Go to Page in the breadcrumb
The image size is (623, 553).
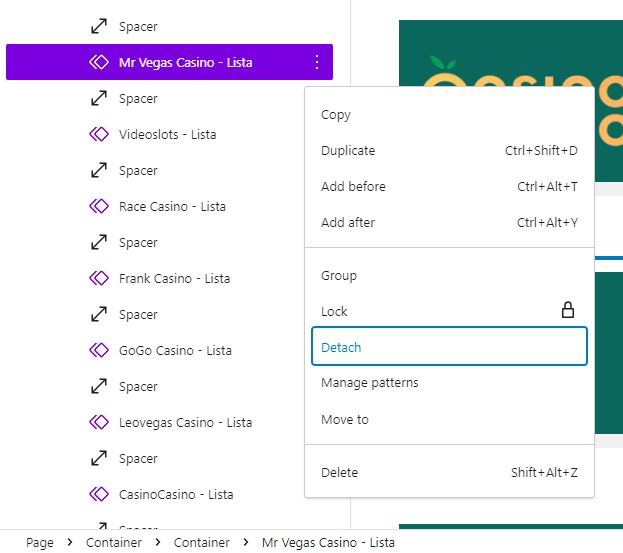point(40,542)
